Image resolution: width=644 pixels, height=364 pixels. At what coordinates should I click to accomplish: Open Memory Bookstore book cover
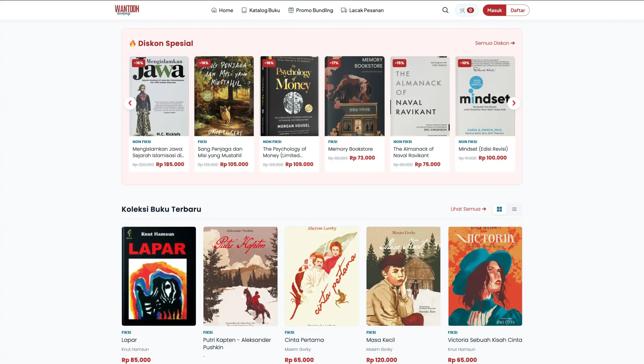(354, 96)
